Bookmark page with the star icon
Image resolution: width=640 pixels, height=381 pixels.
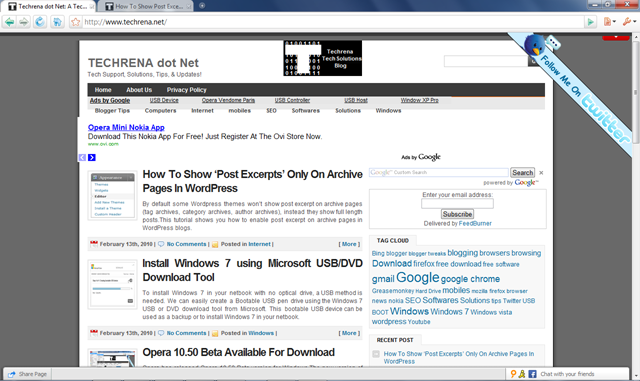[x=76, y=22]
